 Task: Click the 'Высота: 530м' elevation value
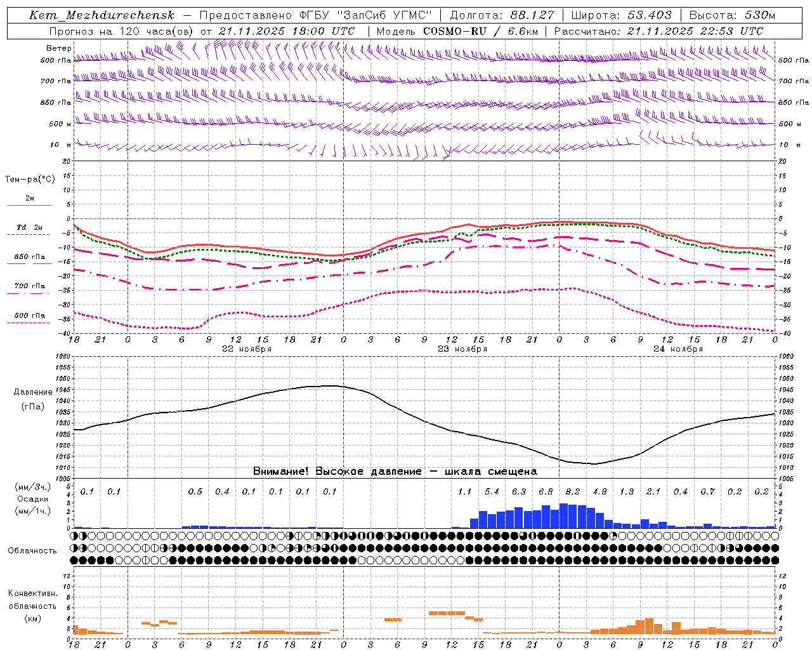[x=732, y=15]
